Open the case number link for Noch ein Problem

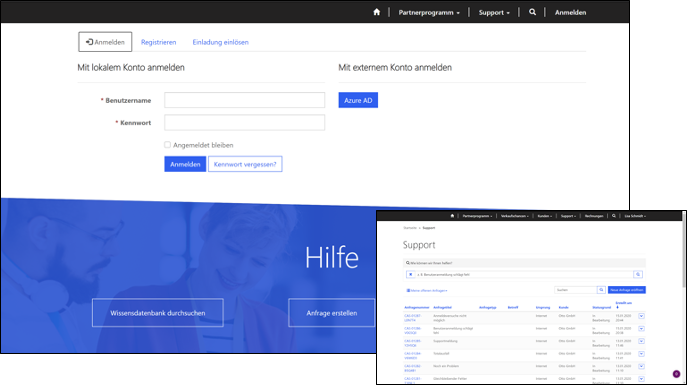tap(412, 368)
